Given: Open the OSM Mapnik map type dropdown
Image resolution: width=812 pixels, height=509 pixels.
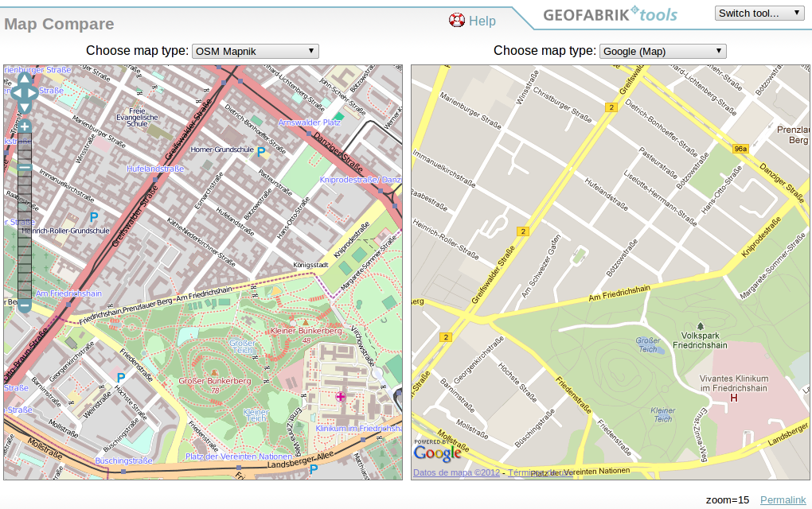Looking at the screenshot, I should pyautogui.click(x=255, y=52).
